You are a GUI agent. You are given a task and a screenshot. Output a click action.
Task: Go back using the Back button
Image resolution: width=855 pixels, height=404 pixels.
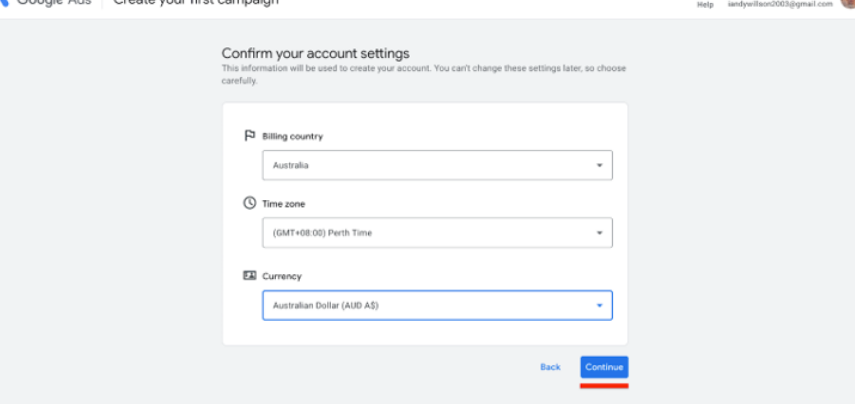[x=550, y=367]
